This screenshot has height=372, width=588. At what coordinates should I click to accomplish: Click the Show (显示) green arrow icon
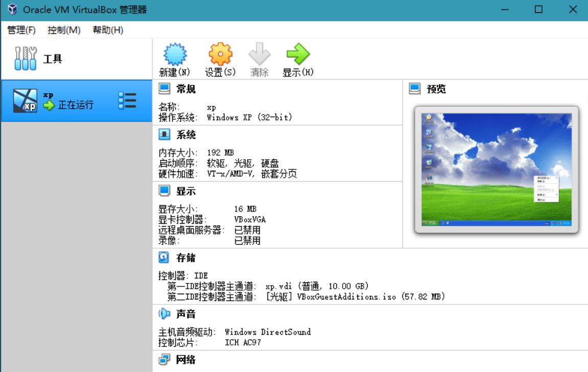click(298, 54)
